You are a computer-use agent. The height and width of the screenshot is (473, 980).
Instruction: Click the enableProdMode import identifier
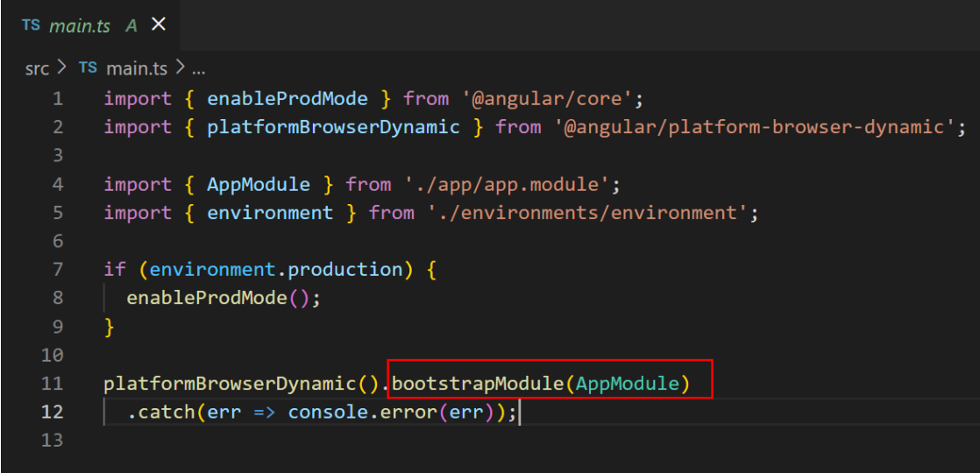pyautogui.click(x=288, y=99)
